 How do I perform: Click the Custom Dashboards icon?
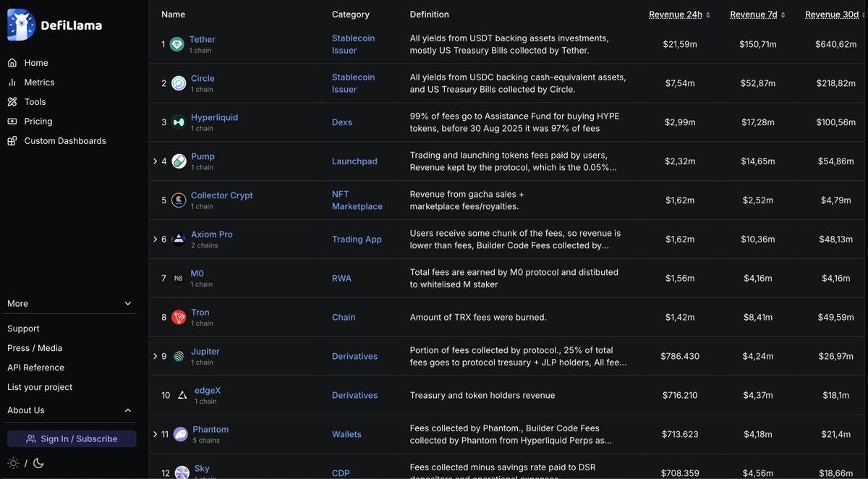[x=12, y=141]
